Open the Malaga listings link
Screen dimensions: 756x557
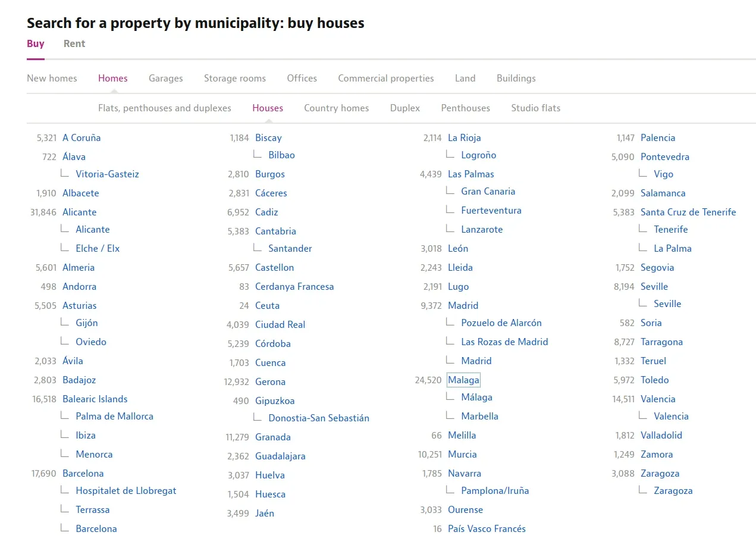464,380
